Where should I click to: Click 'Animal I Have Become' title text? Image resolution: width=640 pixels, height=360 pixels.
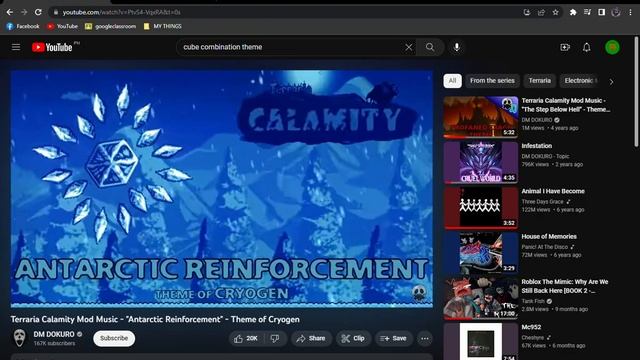tap(553, 191)
